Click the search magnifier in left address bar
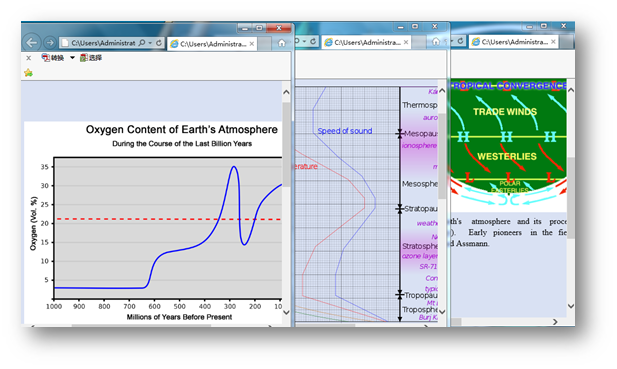This screenshot has height=369, width=617. click(x=142, y=43)
